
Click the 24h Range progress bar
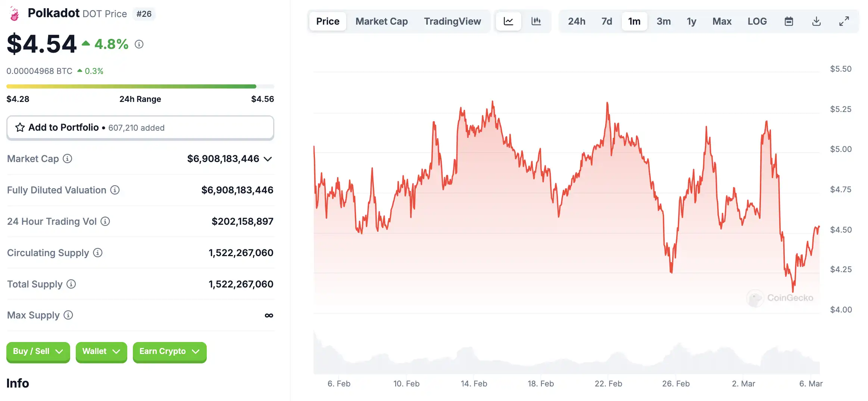140,87
